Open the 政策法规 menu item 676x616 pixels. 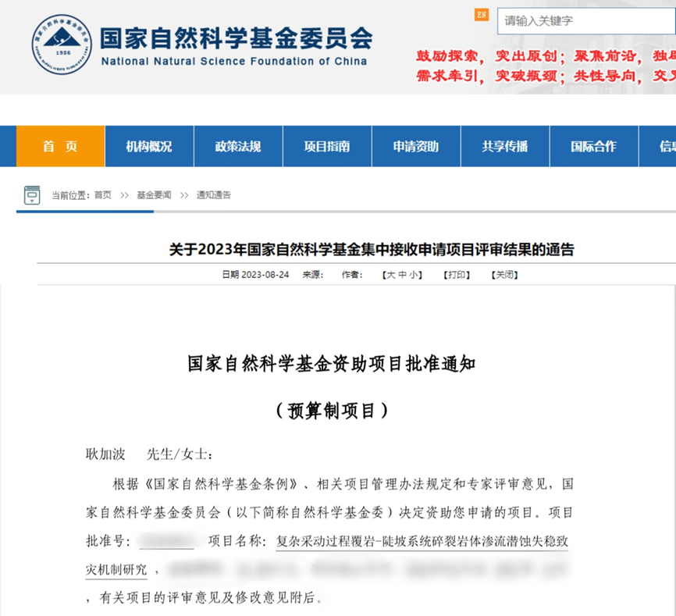(238, 146)
